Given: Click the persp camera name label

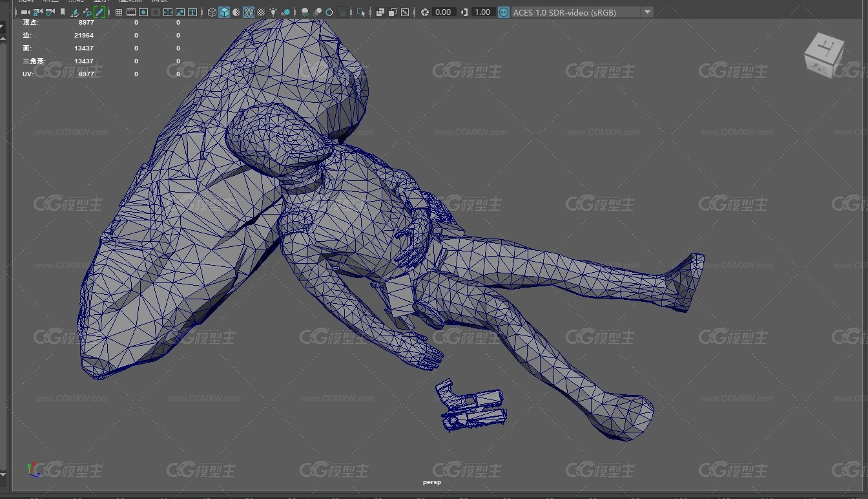Looking at the screenshot, I should click(x=432, y=482).
